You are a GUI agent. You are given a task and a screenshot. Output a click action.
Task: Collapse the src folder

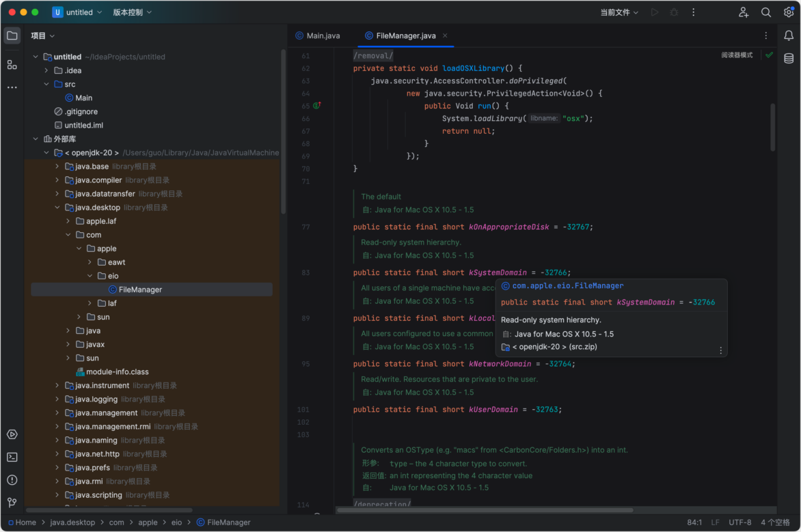[x=46, y=84]
